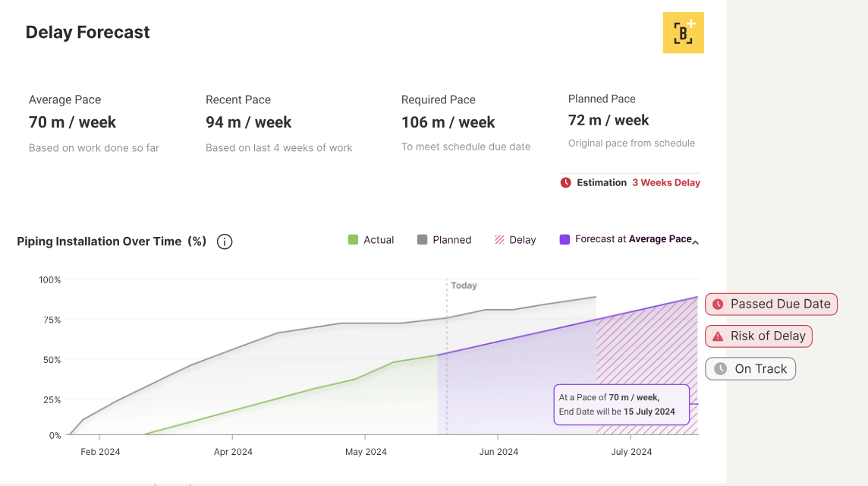Viewport: 868px width, 486px height.
Task: Click the red warning triangle in Risk of Delay
Action: point(716,336)
